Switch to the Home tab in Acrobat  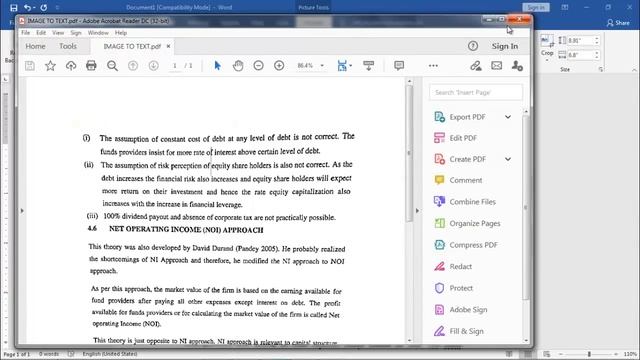coord(36,46)
